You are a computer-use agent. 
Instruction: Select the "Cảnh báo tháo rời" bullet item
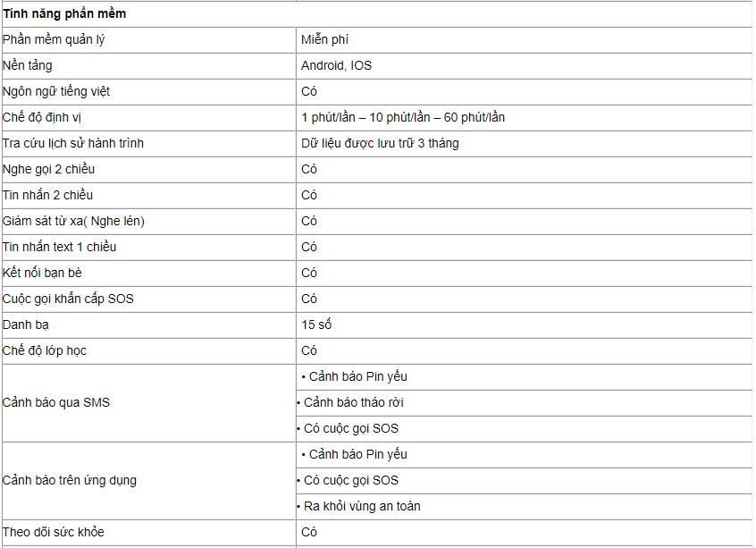[354, 402]
